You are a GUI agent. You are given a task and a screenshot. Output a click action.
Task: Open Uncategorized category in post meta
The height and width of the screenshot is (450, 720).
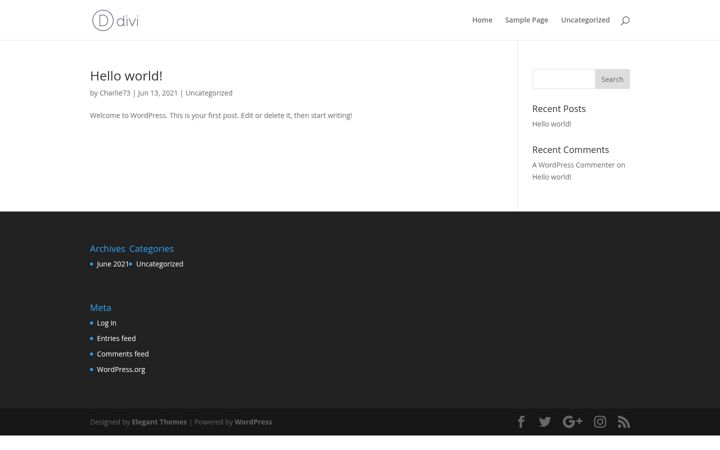coord(209,93)
